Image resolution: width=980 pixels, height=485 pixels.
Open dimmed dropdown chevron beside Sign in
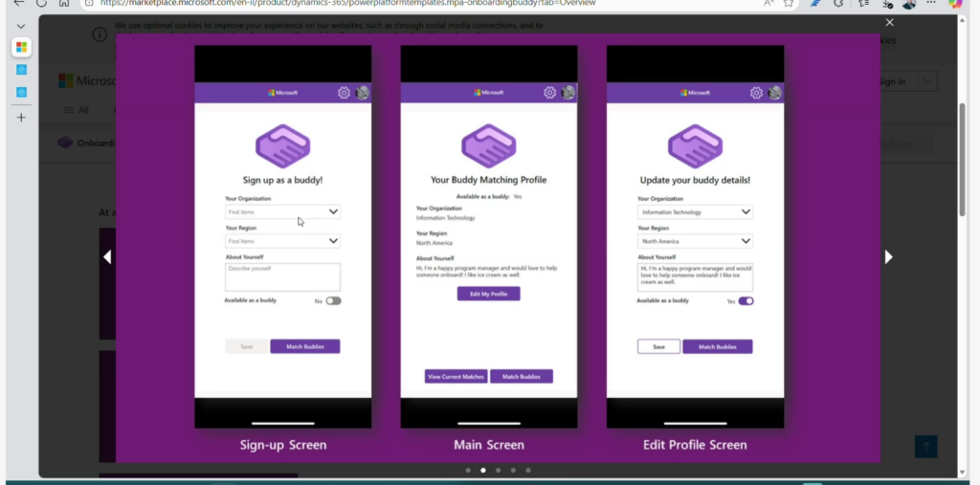click(926, 81)
